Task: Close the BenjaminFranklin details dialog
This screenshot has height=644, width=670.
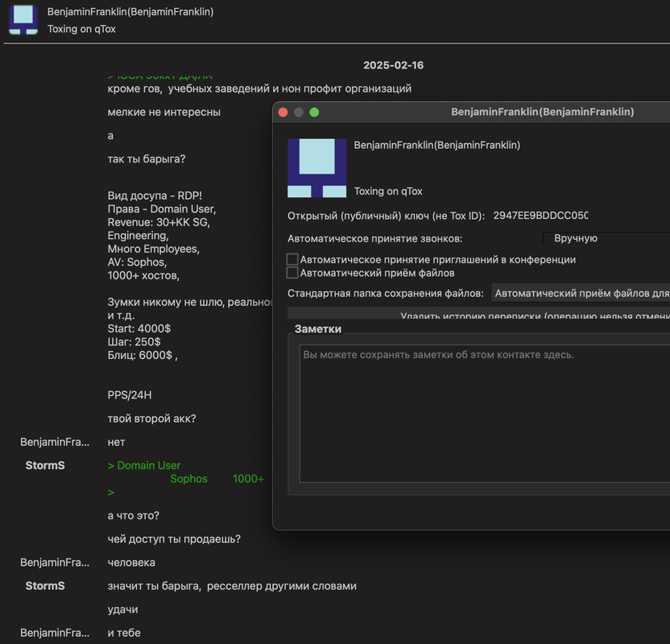Action: pyautogui.click(x=283, y=113)
